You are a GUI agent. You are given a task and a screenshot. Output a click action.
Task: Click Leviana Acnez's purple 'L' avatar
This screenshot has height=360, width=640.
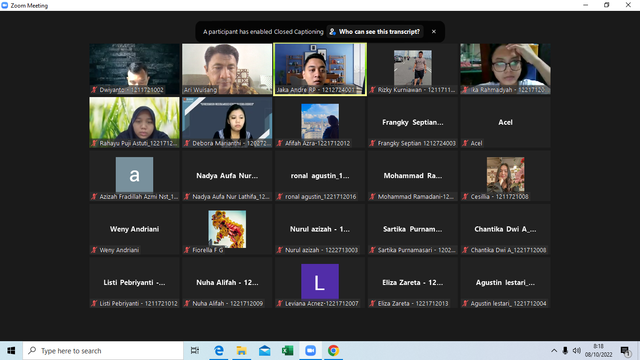pyautogui.click(x=320, y=282)
